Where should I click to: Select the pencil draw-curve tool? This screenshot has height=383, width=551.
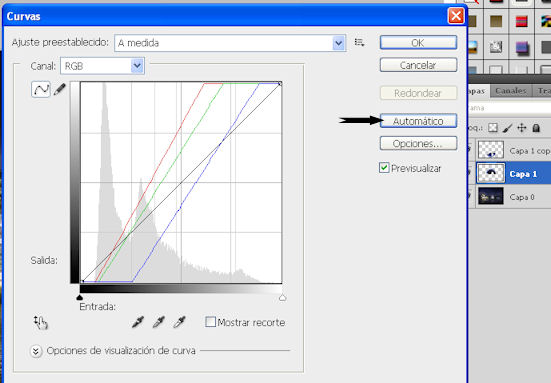tap(59, 89)
